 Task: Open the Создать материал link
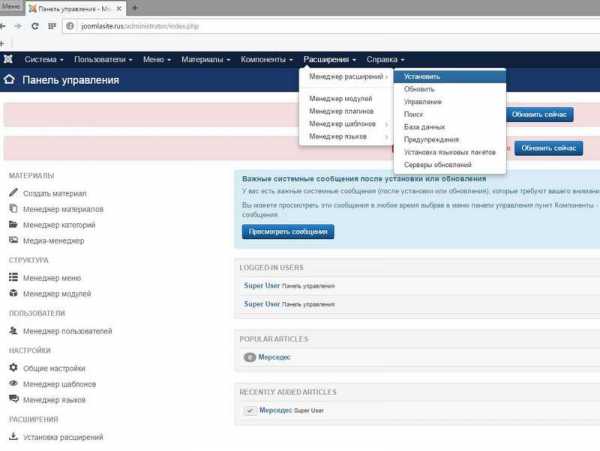(55, 194)
